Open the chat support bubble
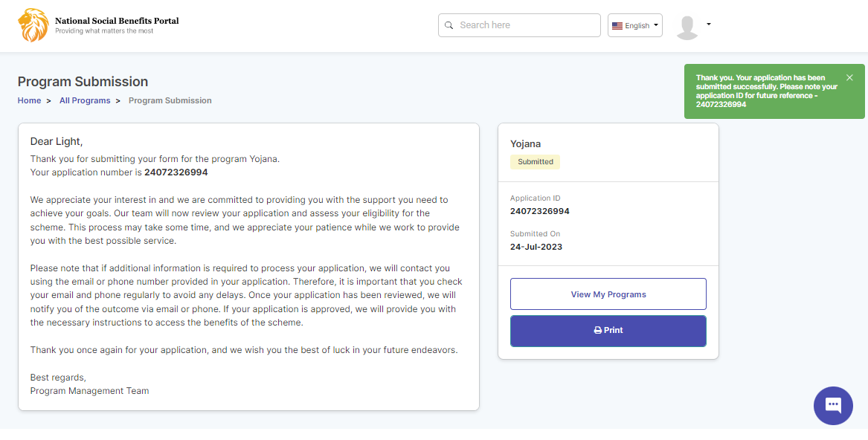This screenshot has width=868, height=440. 833,406
